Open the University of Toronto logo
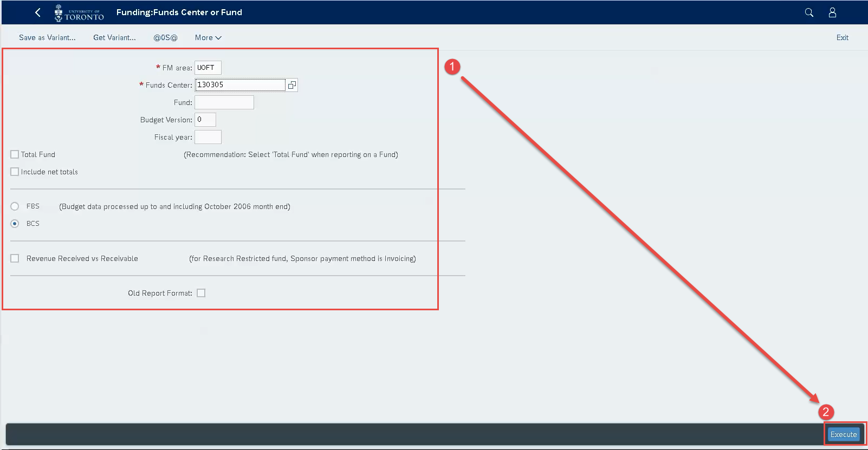The height and width of the screenshot is (450, 868). pos(79,12)
